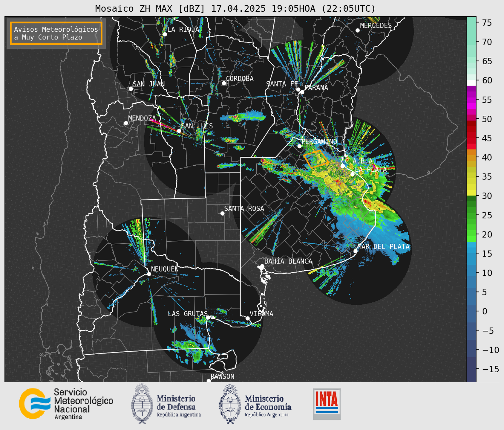This screenshot has height=430, width=504.
Task: Click the yellow 30 dBZ band on color scale
Action: (x=471, y=193)
